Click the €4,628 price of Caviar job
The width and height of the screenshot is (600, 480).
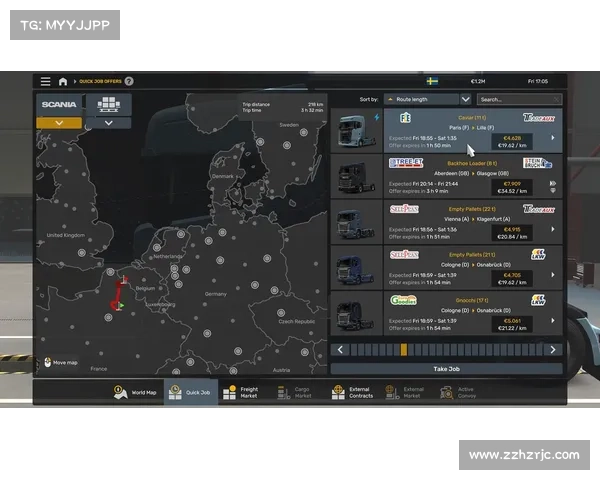[512, 138]
